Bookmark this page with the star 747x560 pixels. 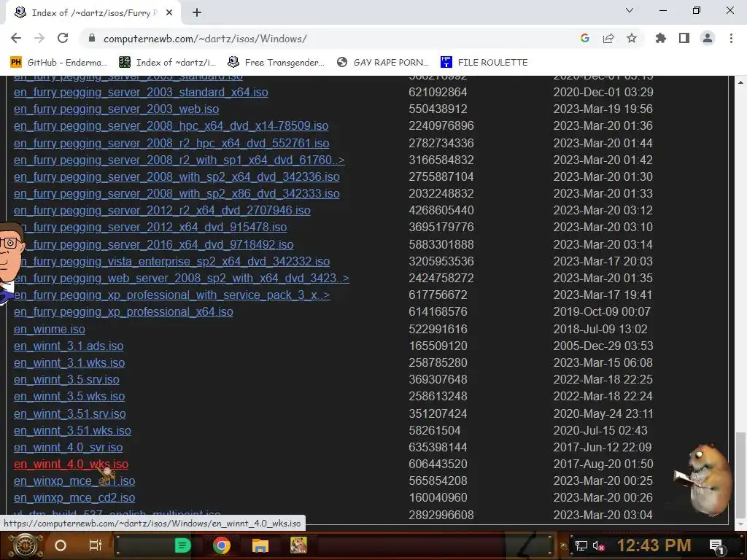coord(632,38)
